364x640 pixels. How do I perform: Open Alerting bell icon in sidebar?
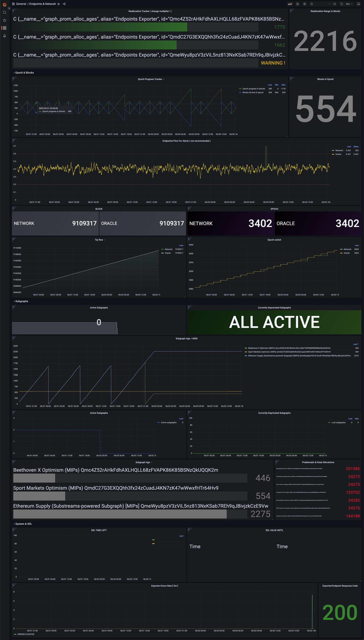pyautogui.click(x=4, y=36)
